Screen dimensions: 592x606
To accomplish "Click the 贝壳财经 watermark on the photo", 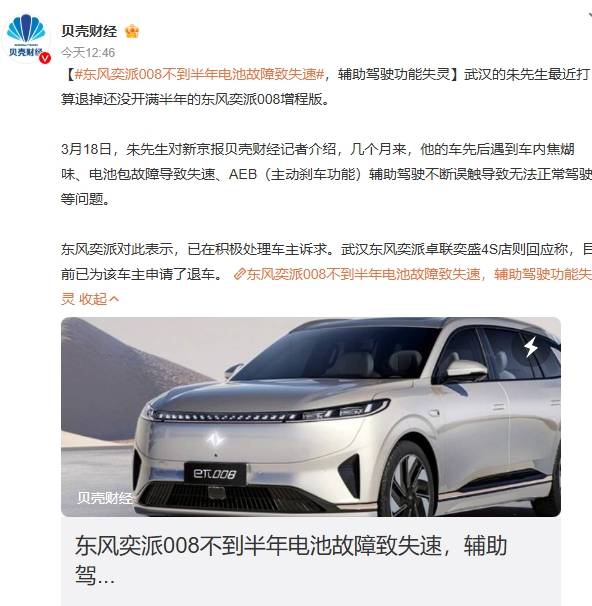I will (104, 498).
